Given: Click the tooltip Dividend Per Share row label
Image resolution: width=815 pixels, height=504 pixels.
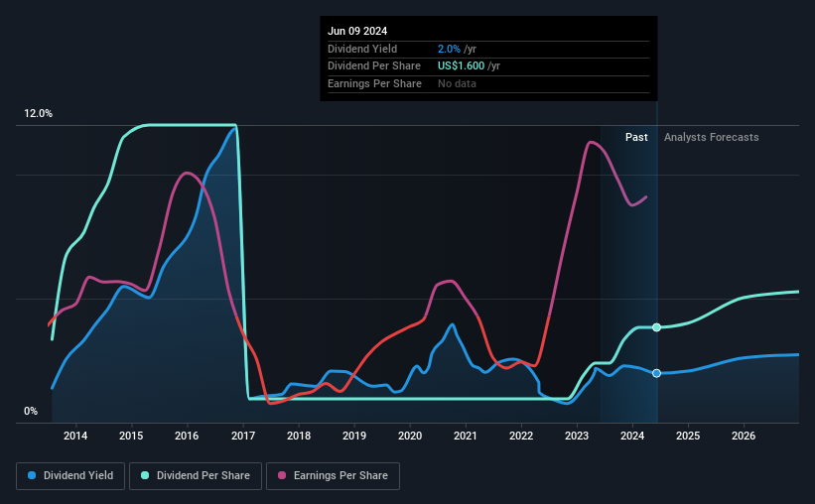Looking at the screenshot, I should (x=374, y=66).
